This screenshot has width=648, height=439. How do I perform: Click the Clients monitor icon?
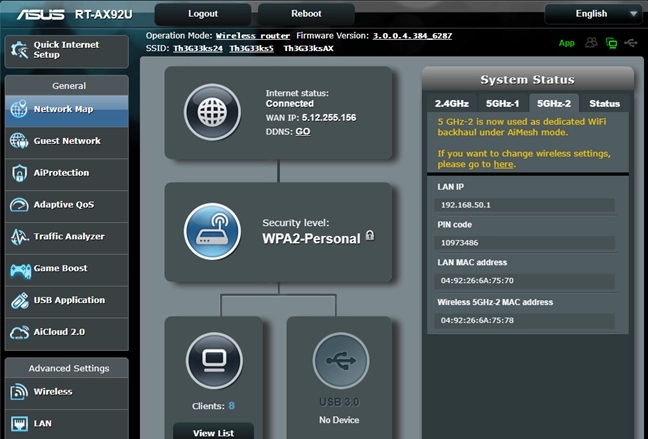(x=214, y=360)
